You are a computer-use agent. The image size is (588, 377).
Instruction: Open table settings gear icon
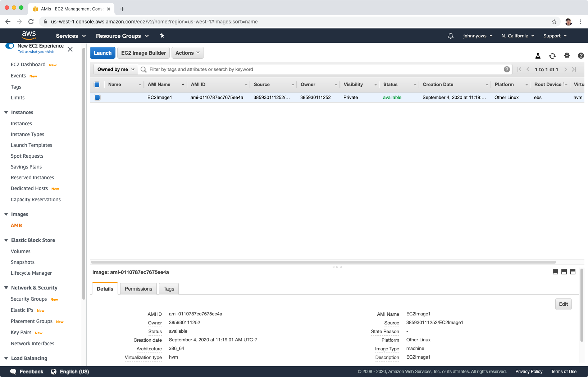click(x=567, y=55)
